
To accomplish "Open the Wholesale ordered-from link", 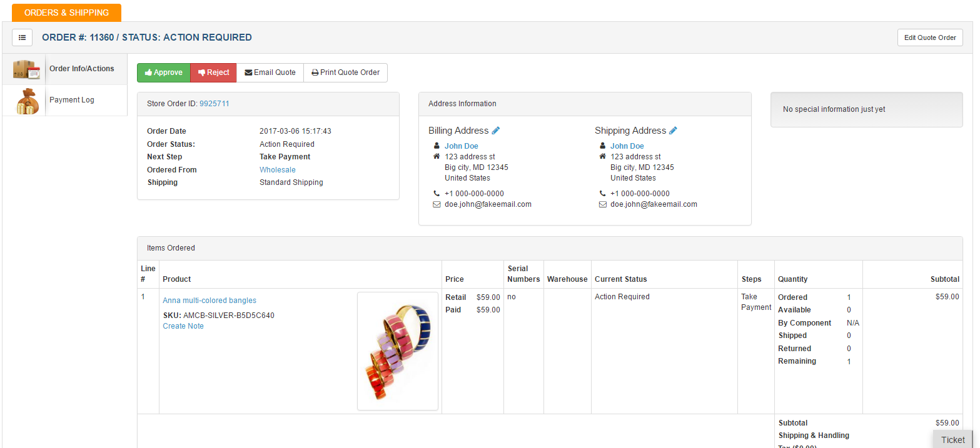I will point(278,170).
